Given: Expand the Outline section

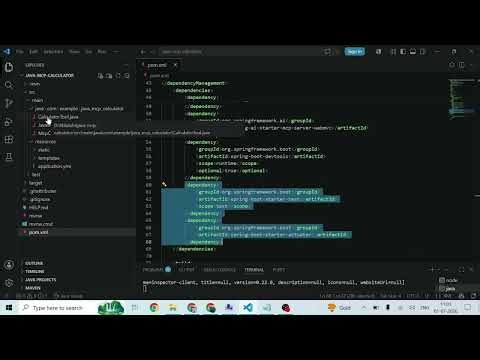Looking at the screenshot, I should (x=34, y=263).
